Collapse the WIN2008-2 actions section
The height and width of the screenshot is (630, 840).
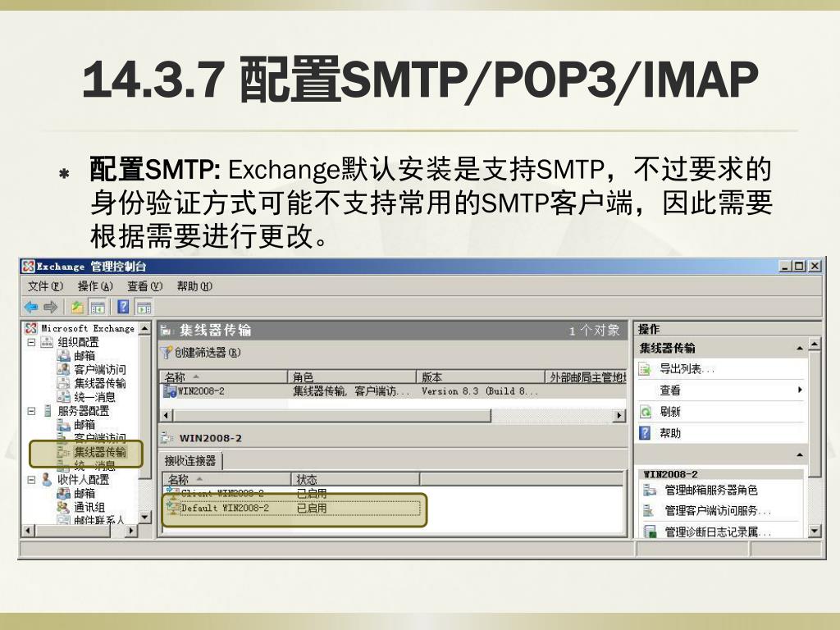click(799, 454)
